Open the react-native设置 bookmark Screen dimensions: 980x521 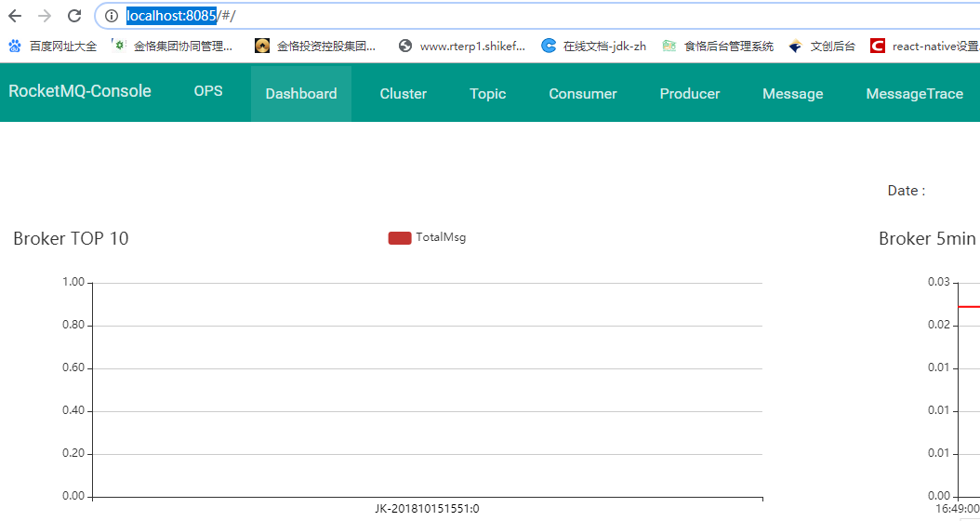[x=925, y=46]
